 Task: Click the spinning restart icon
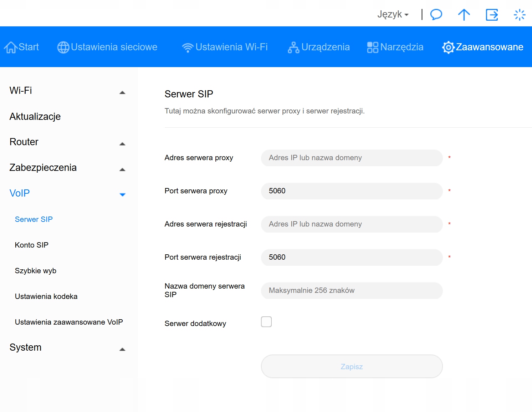[x=520, y=15]
